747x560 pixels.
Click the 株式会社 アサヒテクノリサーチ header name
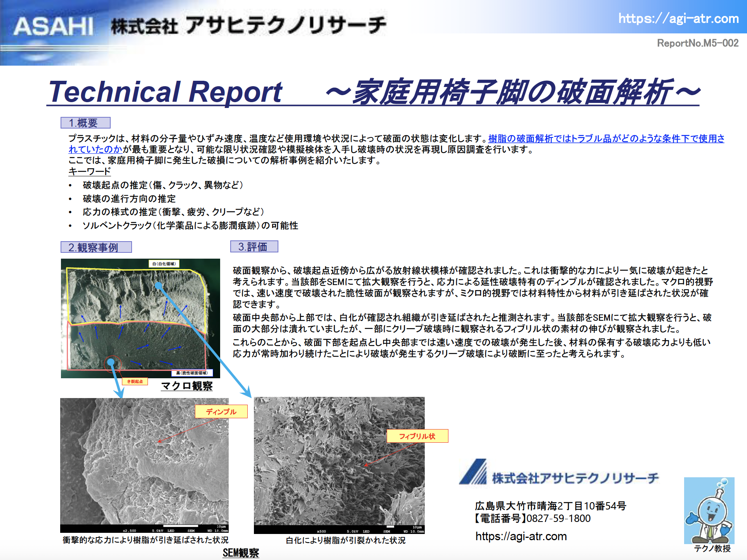coord(248,26)
